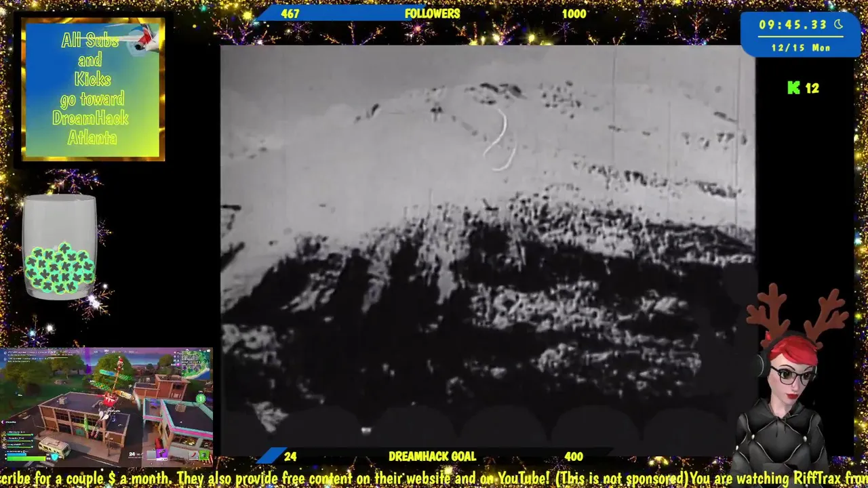This screenshot has width=868, height=488.
Task: Click the green Kick logo icon
Action: point(793,88)
